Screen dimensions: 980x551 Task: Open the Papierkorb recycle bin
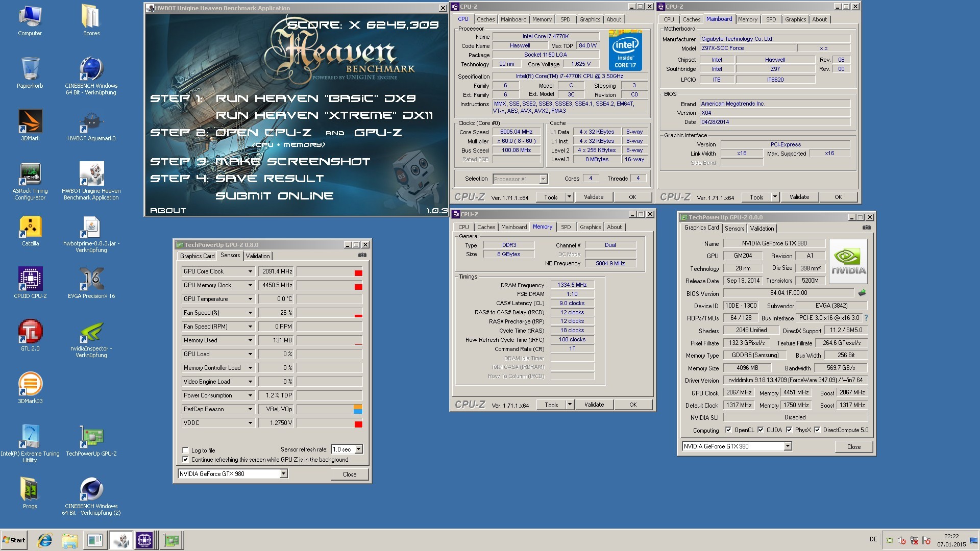[x=30, y=73]
